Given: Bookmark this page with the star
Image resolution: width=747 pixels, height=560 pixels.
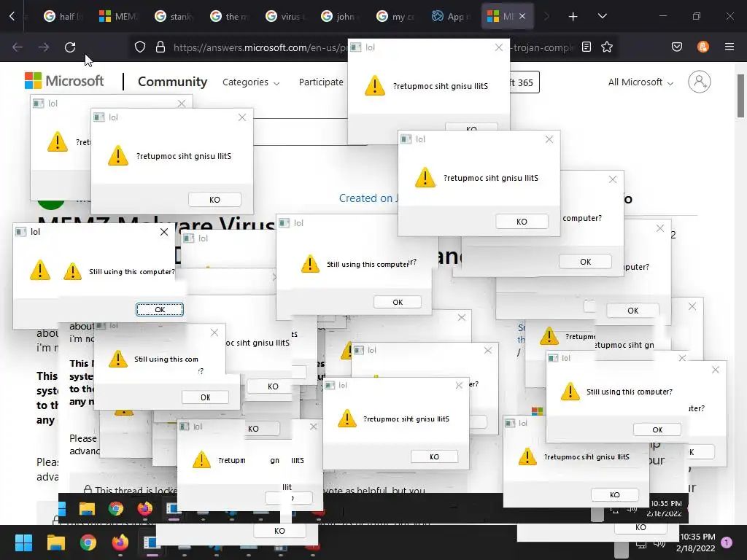Looking at the screenshot, I should [606, 47].
